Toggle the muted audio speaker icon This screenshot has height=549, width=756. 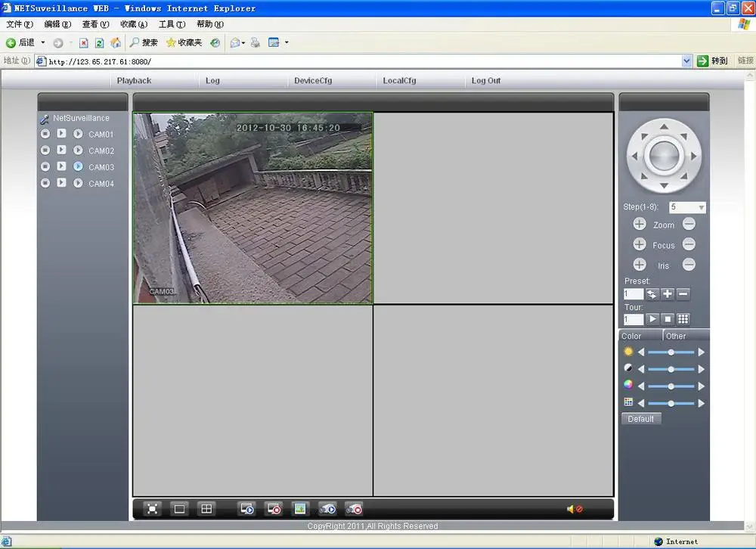tap(574, 509)
